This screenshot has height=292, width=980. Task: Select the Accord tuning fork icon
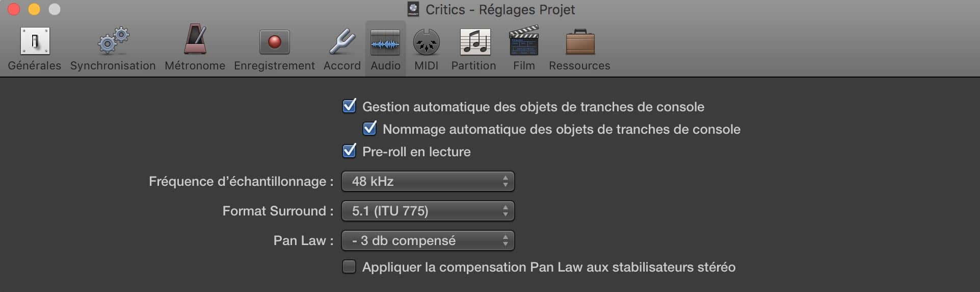(342, 41)
